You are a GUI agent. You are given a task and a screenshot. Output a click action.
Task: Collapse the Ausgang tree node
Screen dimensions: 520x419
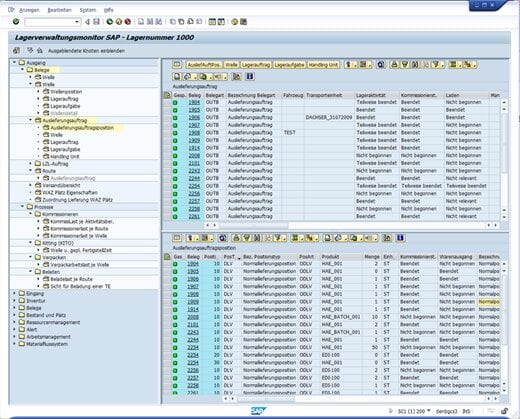[x=14, y=62]
